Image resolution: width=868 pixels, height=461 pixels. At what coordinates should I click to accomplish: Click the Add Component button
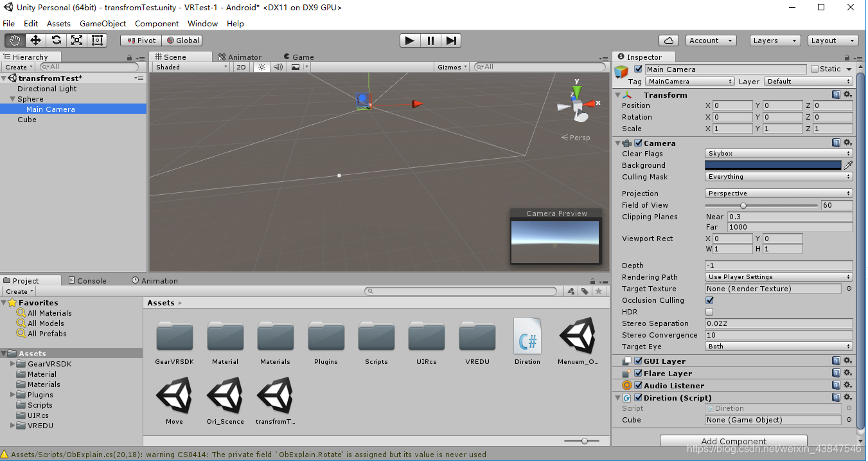(734, 441)
